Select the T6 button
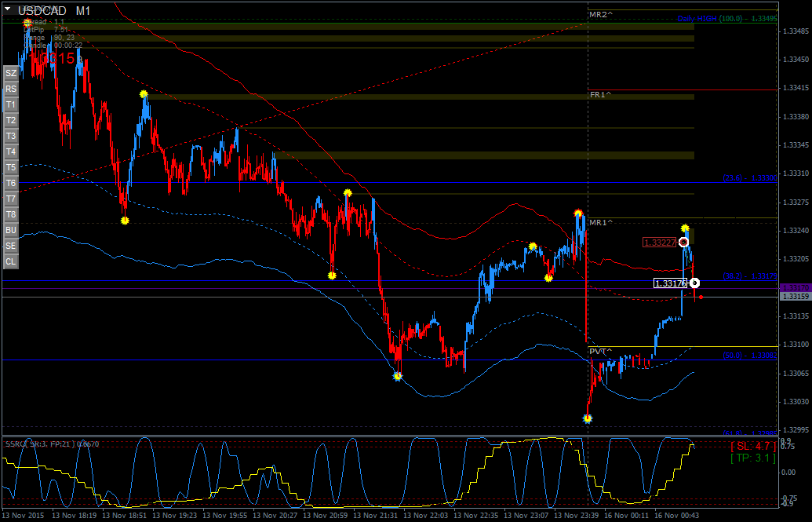Screen dimensions: 812x522 [x=11, y=183]
